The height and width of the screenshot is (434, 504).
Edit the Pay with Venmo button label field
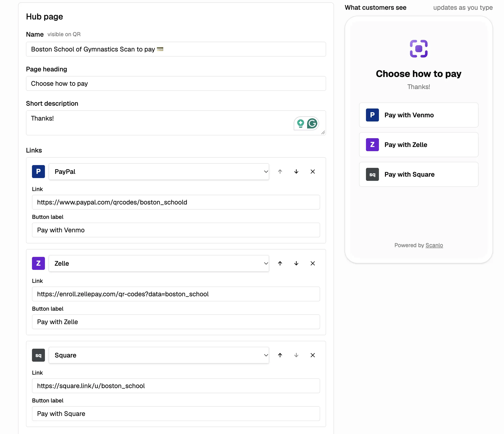[x=176, y=230]
